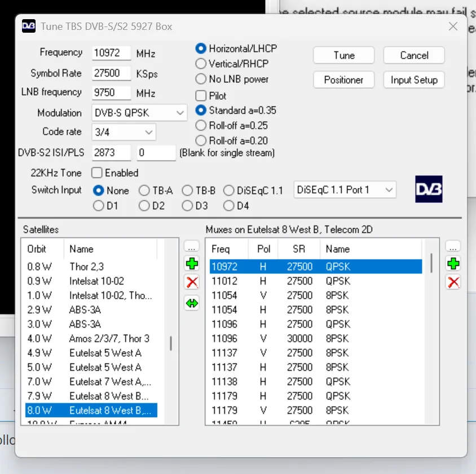
Task: Open the Code rate 3/4 dropdown
Action: tap(124, 132)
